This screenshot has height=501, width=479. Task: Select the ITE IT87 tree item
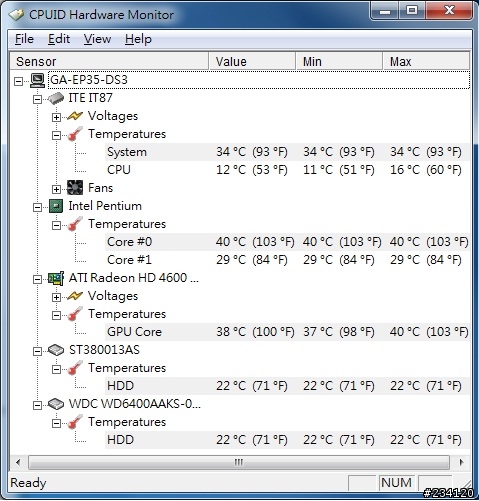[91, 98]
